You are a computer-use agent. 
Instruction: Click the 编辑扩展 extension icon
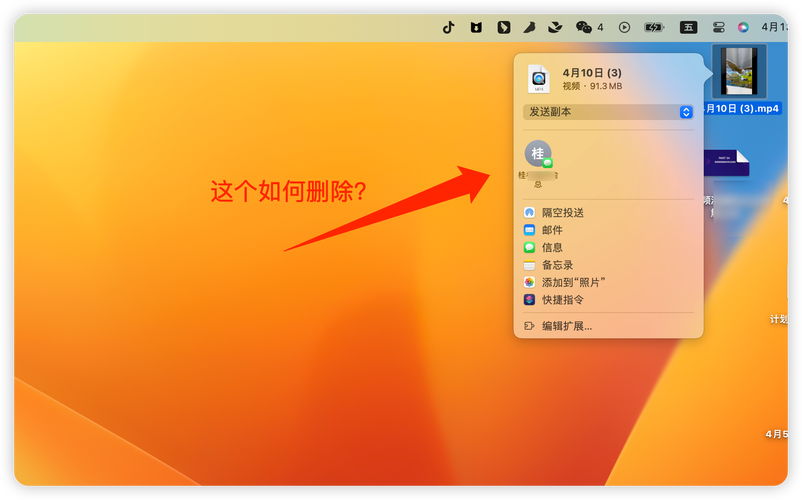pyautogui.click(x=529, y=326)
